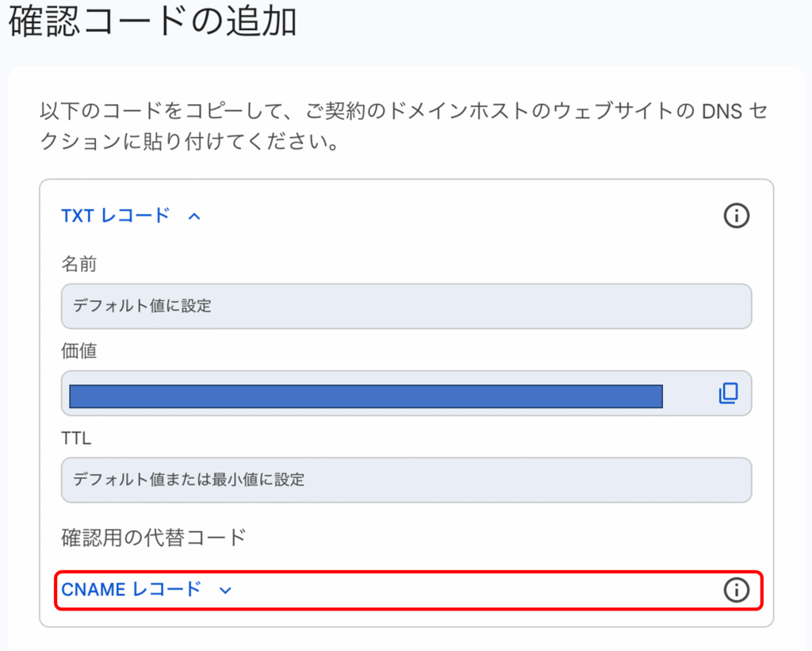
Task: Open info icon beside CNAME レコード
Action: pyautogui.click(x=736, y=590)
